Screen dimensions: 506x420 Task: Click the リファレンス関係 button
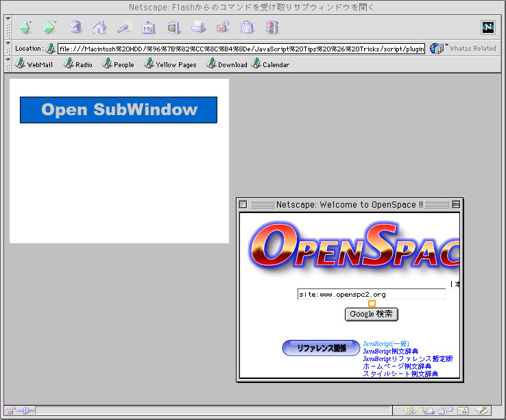click(x=321, y=348)
